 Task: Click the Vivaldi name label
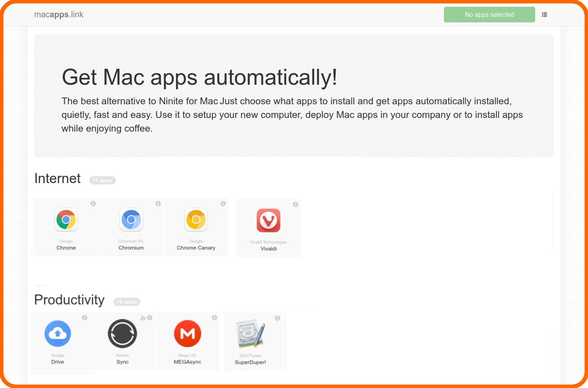268,249
